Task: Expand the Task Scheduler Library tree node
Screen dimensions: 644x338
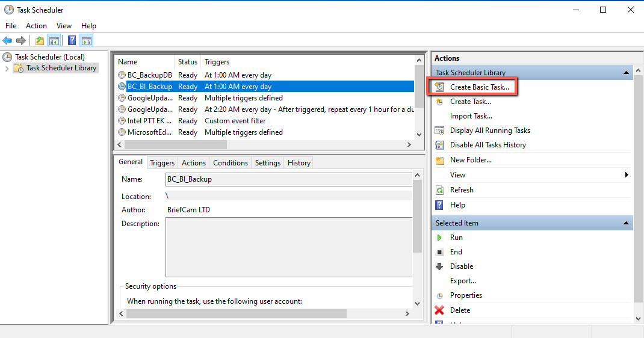Action: pyautogui.click(x=7, y=69)
